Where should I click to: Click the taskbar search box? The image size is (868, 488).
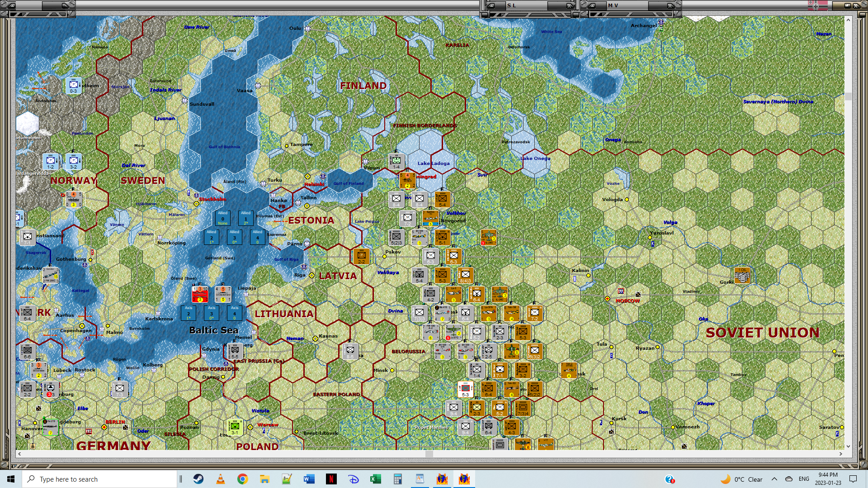point(99,479)
